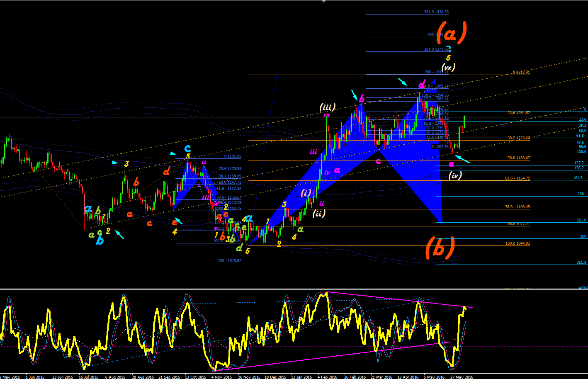Click the 26 Nov 2015 date label

(x=249, y=377)
